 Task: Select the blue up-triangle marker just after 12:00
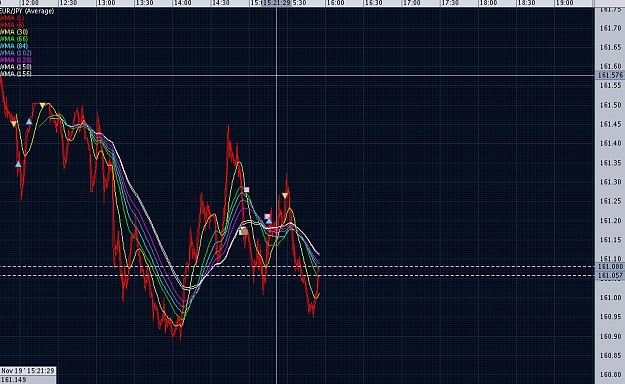(x=29, y=122)
